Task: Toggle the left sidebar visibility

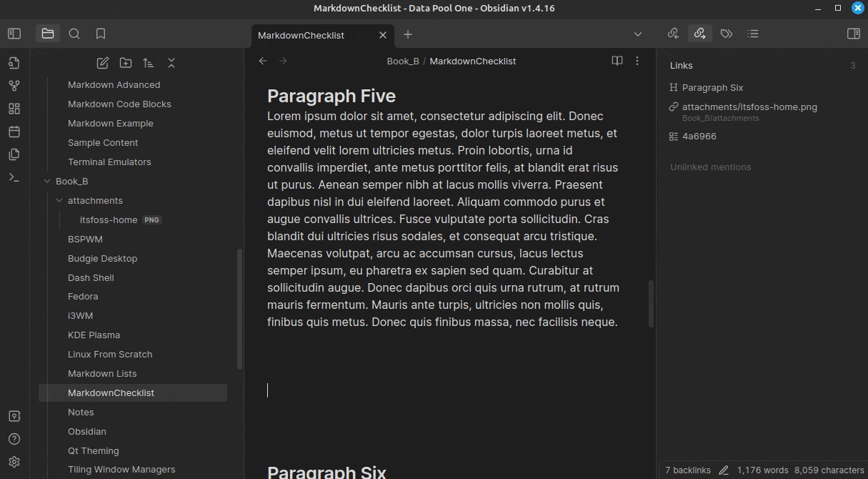Action: click(x=14, y=34)
